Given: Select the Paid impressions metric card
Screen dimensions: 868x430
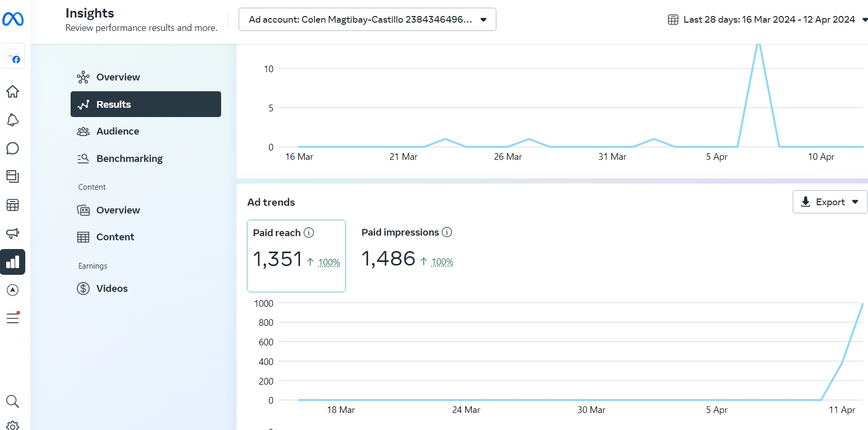Looking at the screenshot, I should tap(407, 256).
